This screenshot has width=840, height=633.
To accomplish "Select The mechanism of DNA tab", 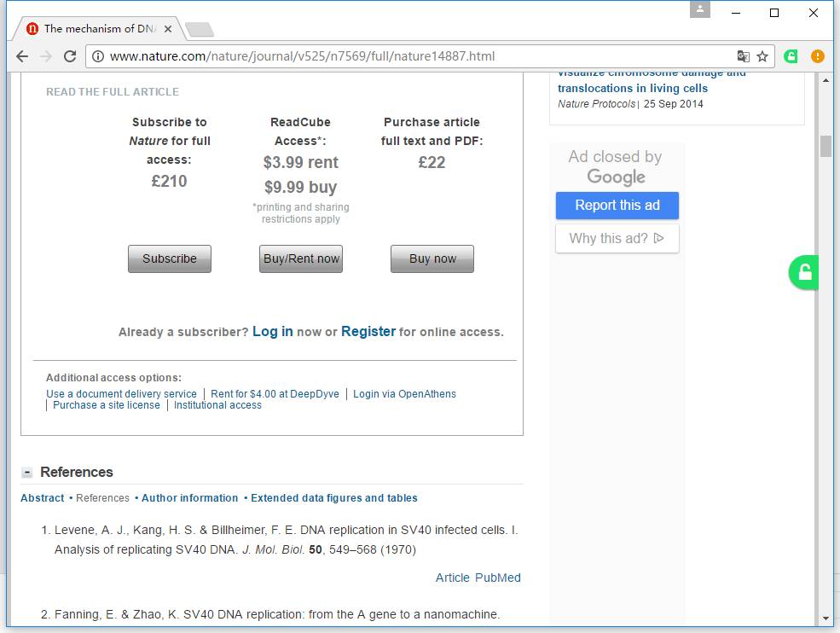I will tap(100, 28).
